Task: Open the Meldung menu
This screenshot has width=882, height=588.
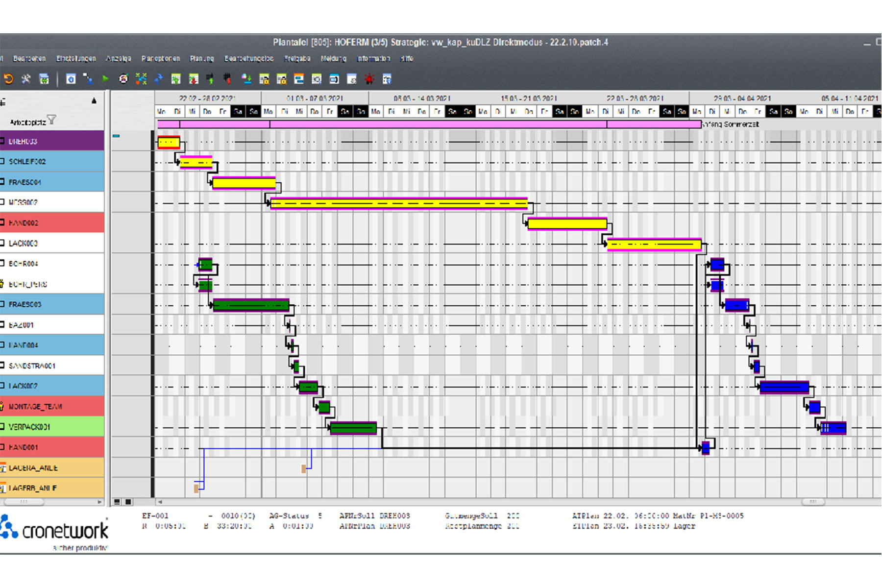Action: click(x=334, y=58)
